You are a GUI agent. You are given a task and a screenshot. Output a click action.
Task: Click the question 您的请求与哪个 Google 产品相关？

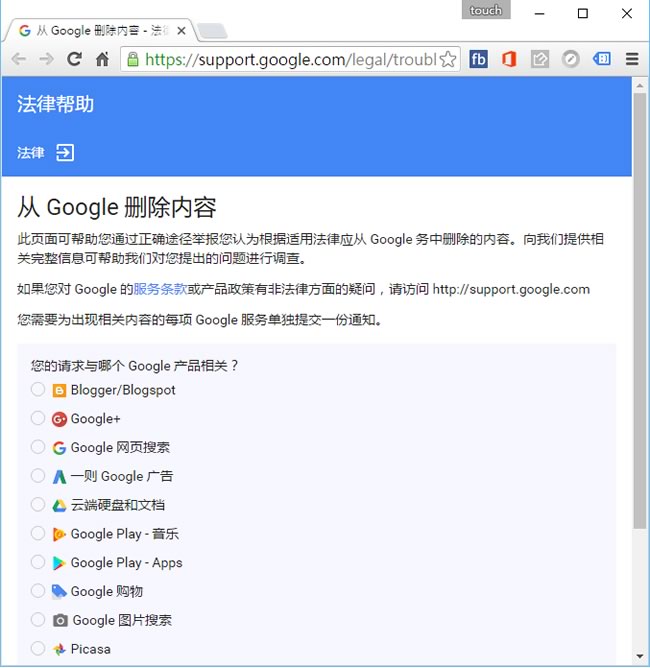(135, 366)
